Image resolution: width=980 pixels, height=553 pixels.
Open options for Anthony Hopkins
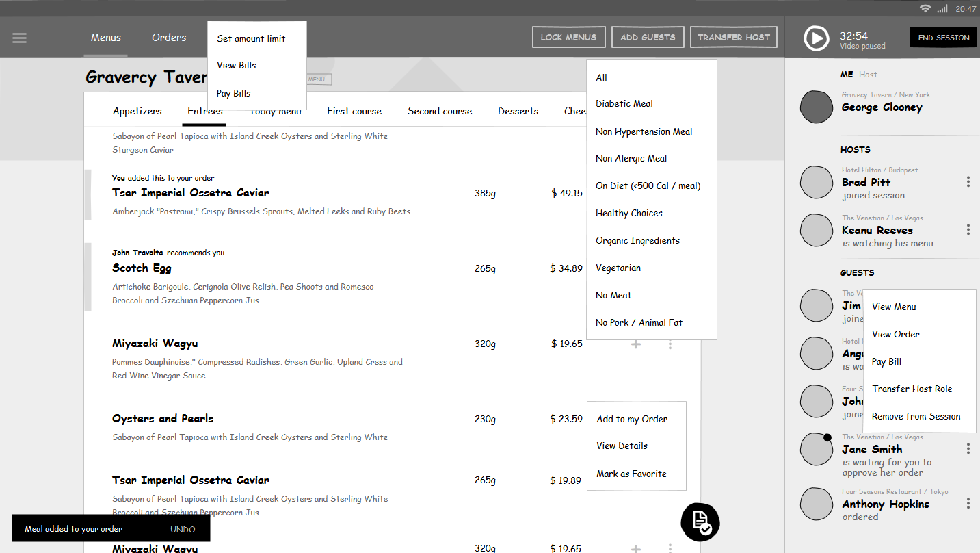point(968,503)
